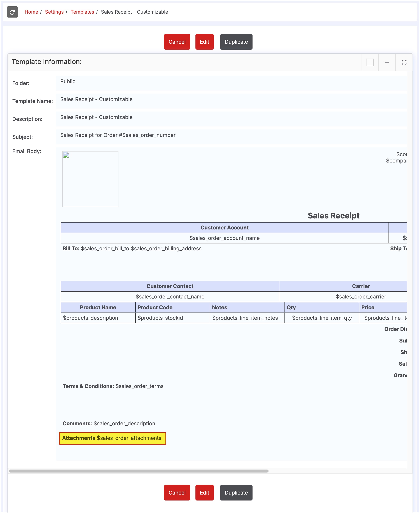This screenshot has height=513, width=420.
Task: Click the Subject line text
Action: 118,135
